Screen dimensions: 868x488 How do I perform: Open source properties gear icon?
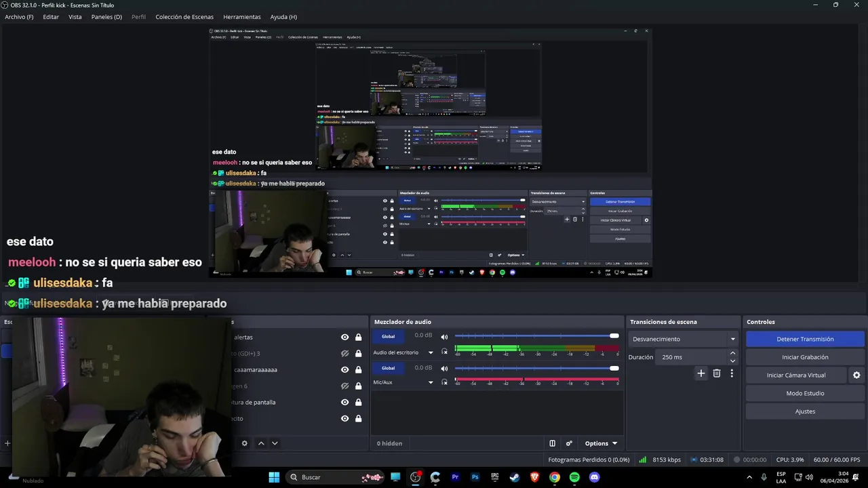(245, 443)
